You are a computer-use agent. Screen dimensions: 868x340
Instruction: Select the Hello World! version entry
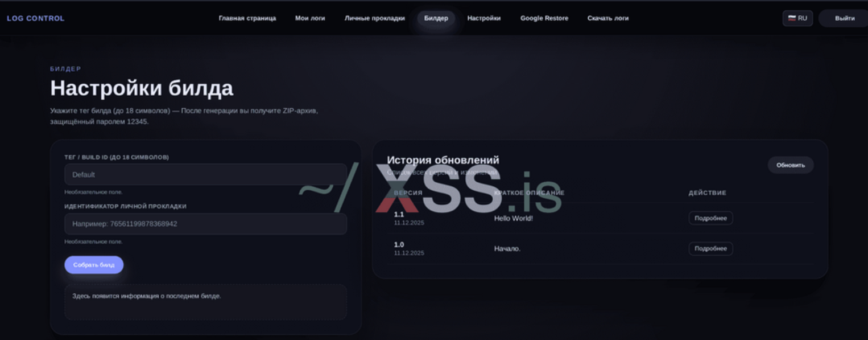(x=513, y=218)
